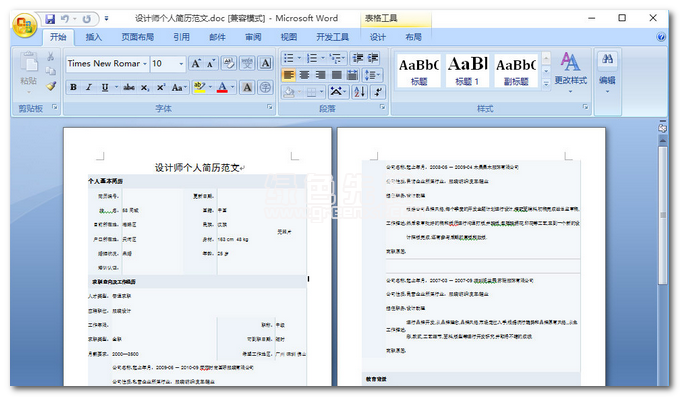680x397 pixels.
Task: Open Word help question-mark icon
Action: [661, 37]
